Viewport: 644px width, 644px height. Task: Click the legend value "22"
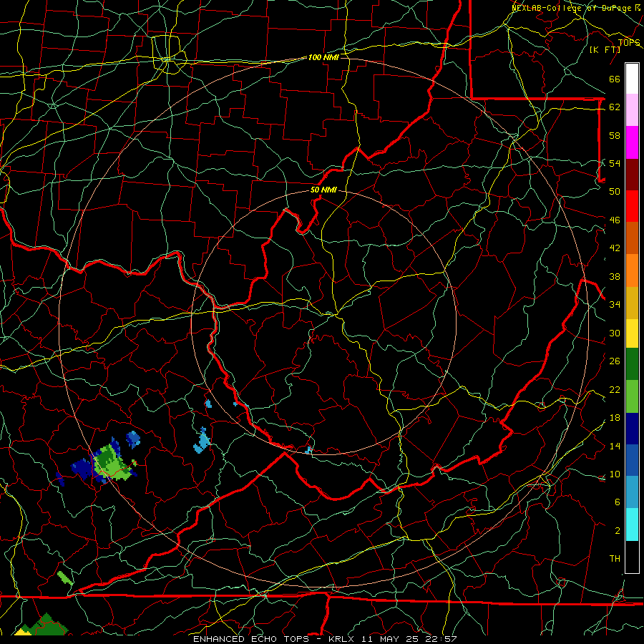[615, 389]
